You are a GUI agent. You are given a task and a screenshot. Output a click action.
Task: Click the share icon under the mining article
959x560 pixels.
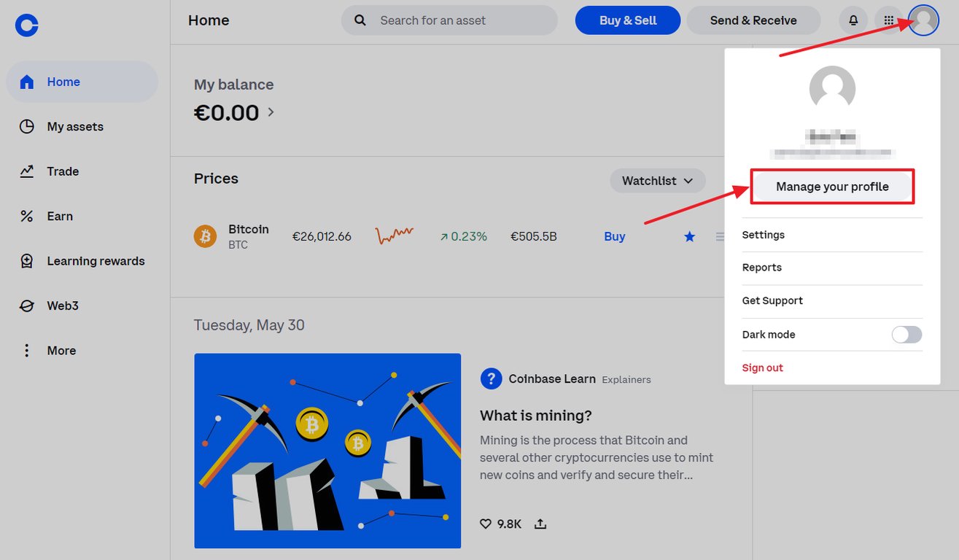click(x=540, y=524)
